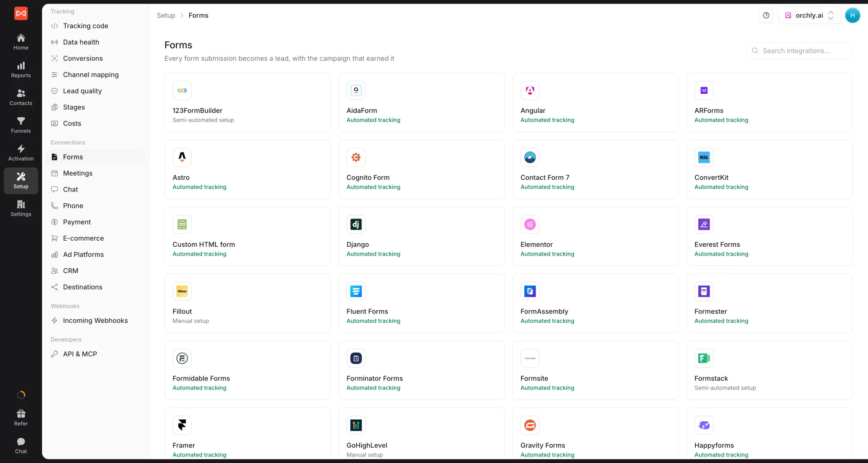Click the 123FormBuilder logo icon
Image resolution: width=868 pixels, height=463 pixels.
point(182,90)
